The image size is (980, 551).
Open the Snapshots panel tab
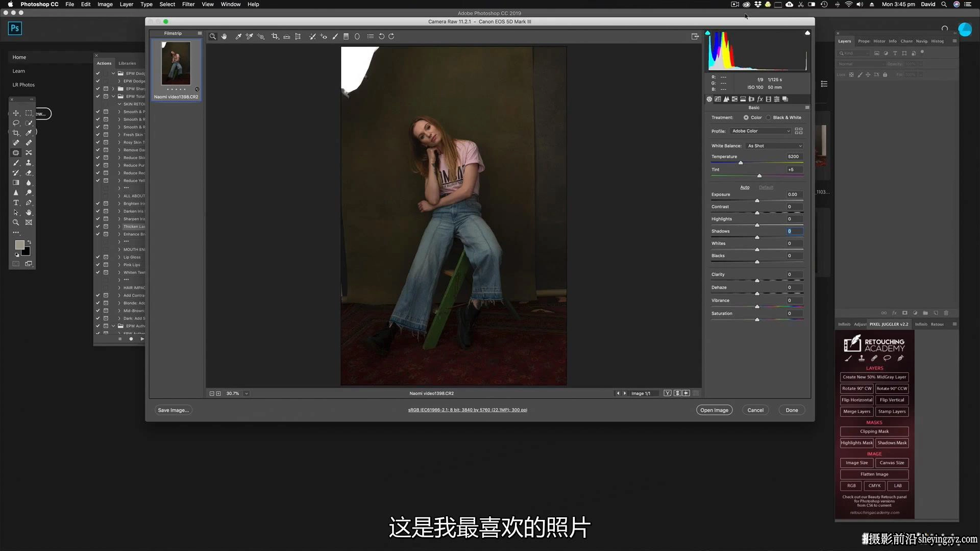click(785, 99)
